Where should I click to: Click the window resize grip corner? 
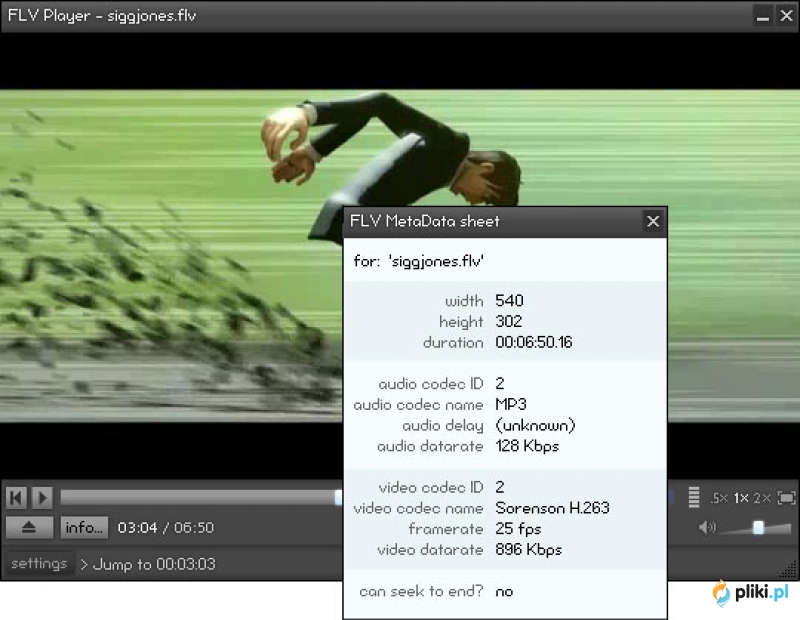790,569
